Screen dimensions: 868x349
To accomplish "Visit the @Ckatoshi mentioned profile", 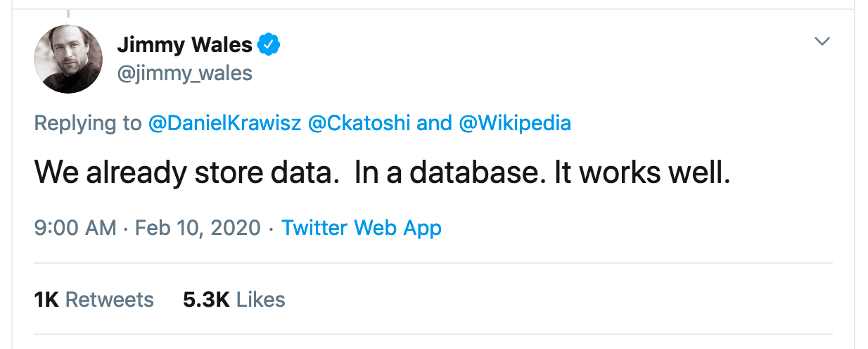I will pyautogui.click(x=360, y=124).
